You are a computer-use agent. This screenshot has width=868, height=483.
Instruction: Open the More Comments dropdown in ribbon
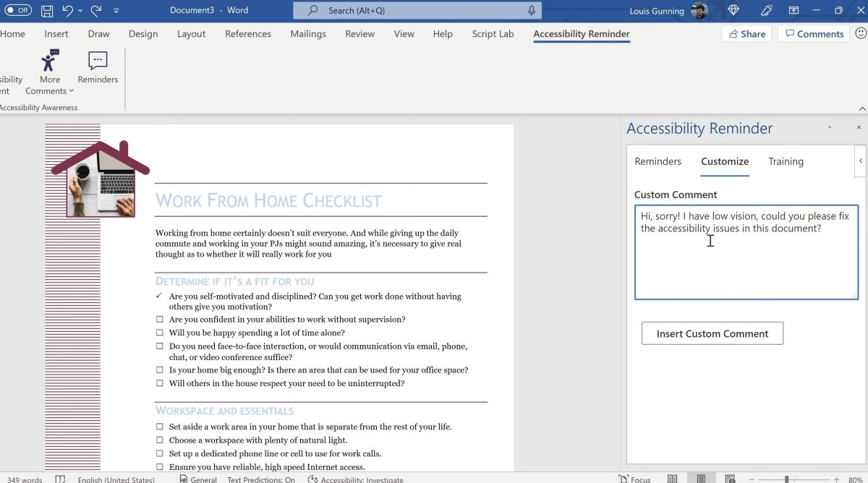pos(50,72)
